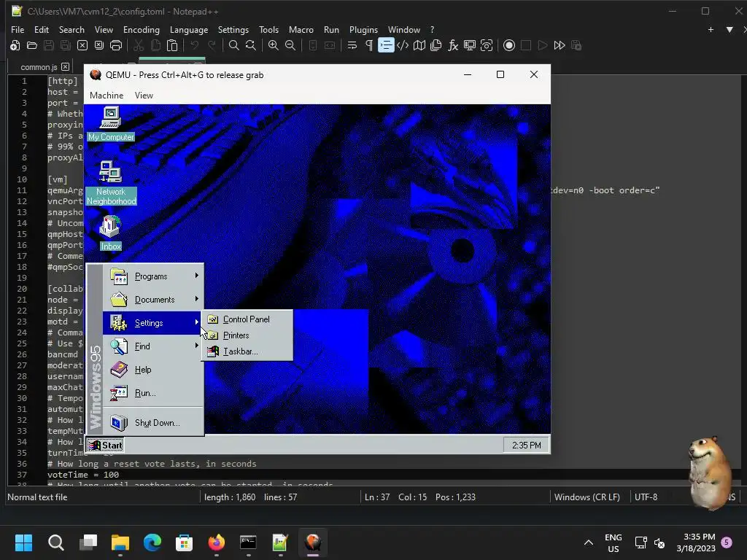Viewport: 747px width, 560px height.
Task: Open Task View on the taskbar
Action: click(x=88, y=542)
